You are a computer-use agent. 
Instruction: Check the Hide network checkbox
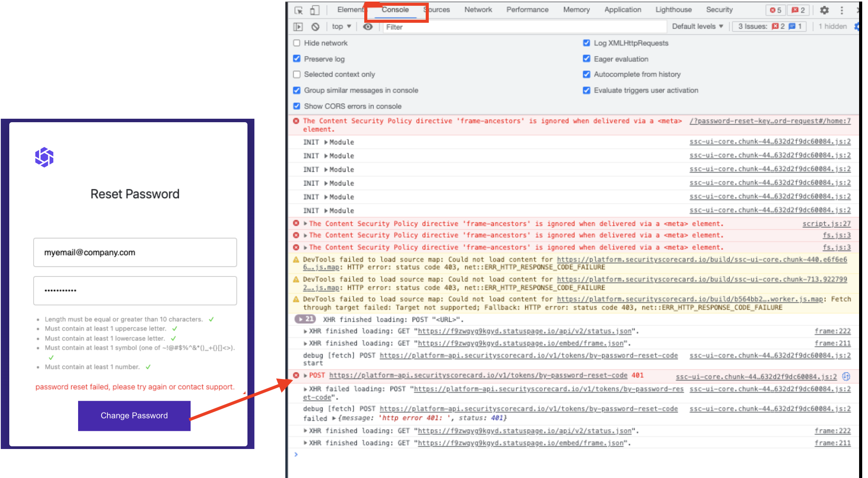(x=297, y=43)
